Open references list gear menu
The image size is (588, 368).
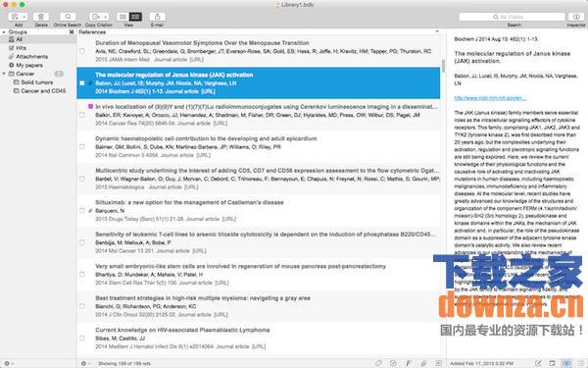coord(85,363)
